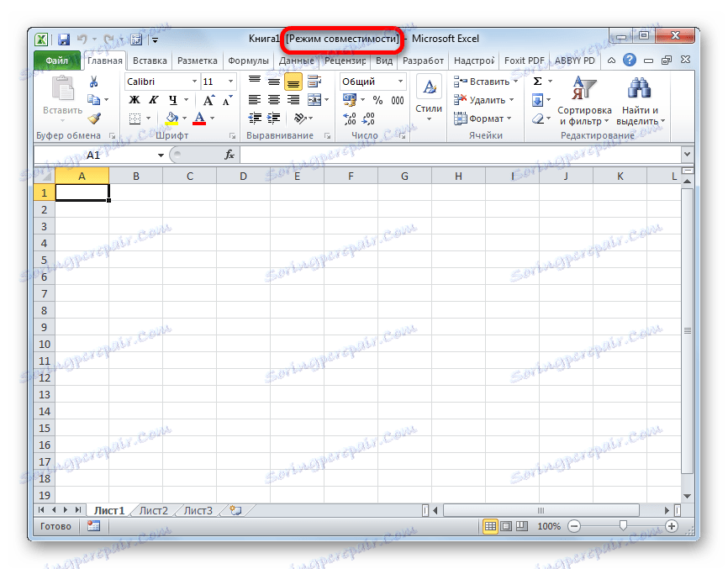Open the Стили styles dropdown
Screen dimensions: 728x569
[429, 100]
